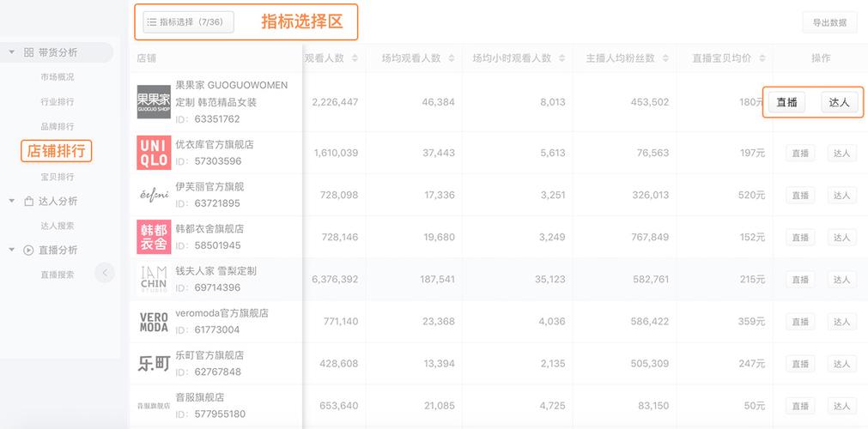Select the 6,376,392 viewers value
This screenshot has width=868, height=429.
pyautogui.click(x=335, y=280)
